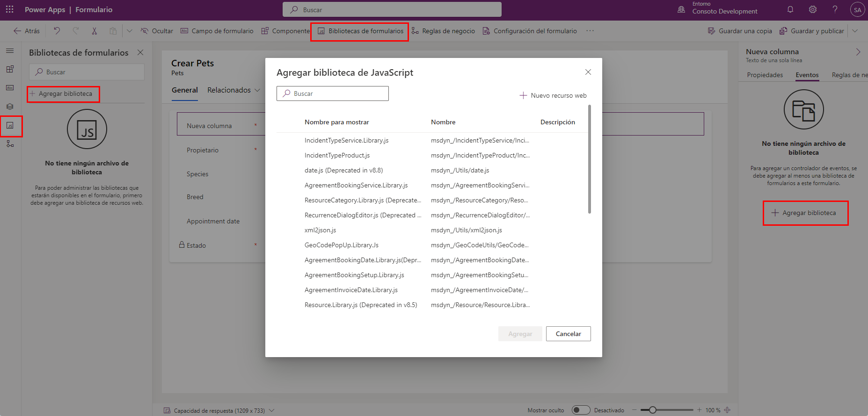Open the toolbar overflow ellipsis menu
868x416 pixels.
click(x=590, y=31)
